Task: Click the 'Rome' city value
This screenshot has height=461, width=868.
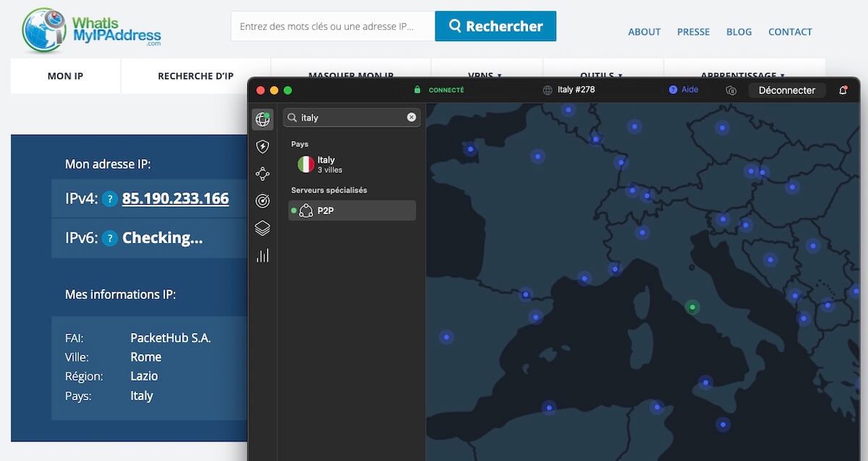Action: point(146,358)
